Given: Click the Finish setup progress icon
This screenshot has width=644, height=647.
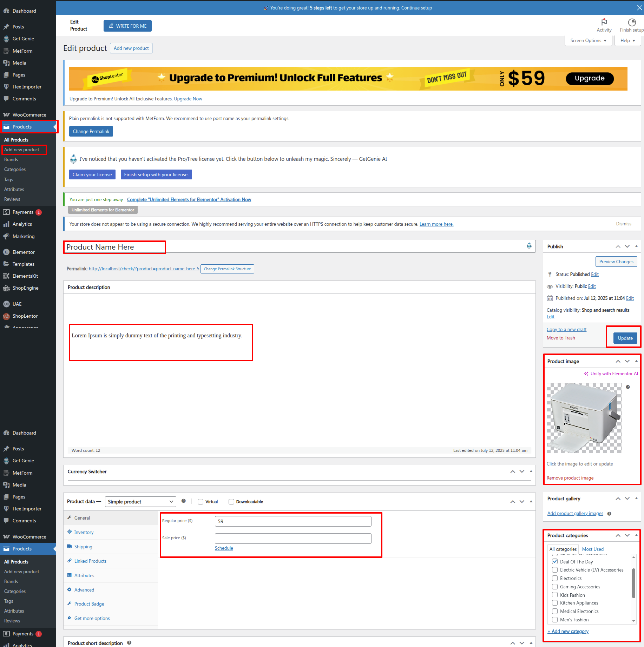Looking at the screenshot, I should (x=632, y=22).
